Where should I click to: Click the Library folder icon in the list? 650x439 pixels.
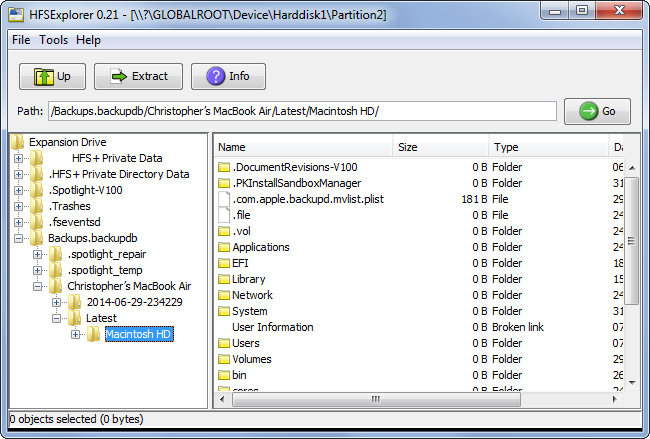pos(224,279)
